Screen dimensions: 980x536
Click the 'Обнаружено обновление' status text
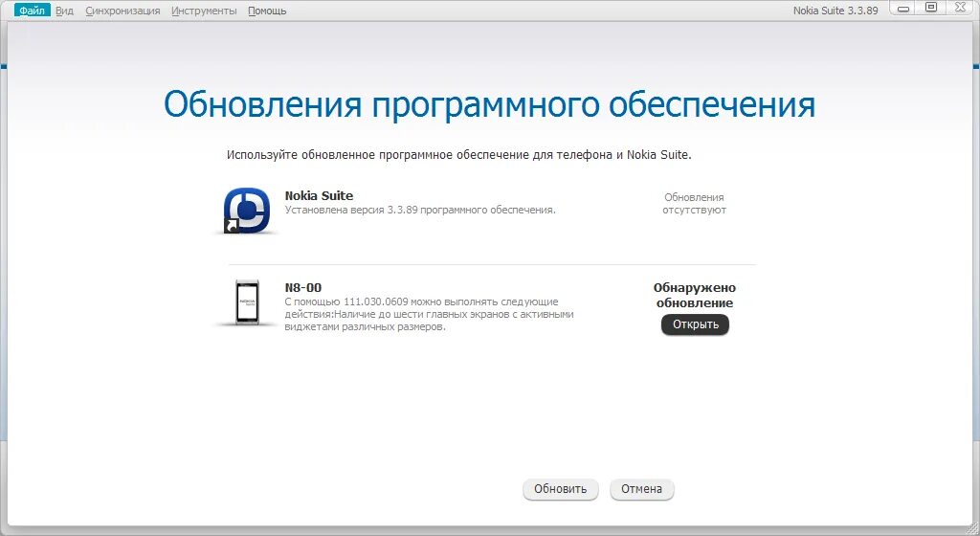click(695, 295)
